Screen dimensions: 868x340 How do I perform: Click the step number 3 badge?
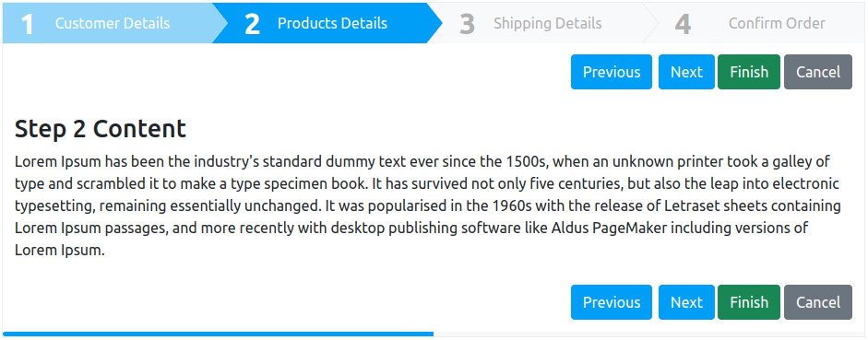click(x=468, y=24)
